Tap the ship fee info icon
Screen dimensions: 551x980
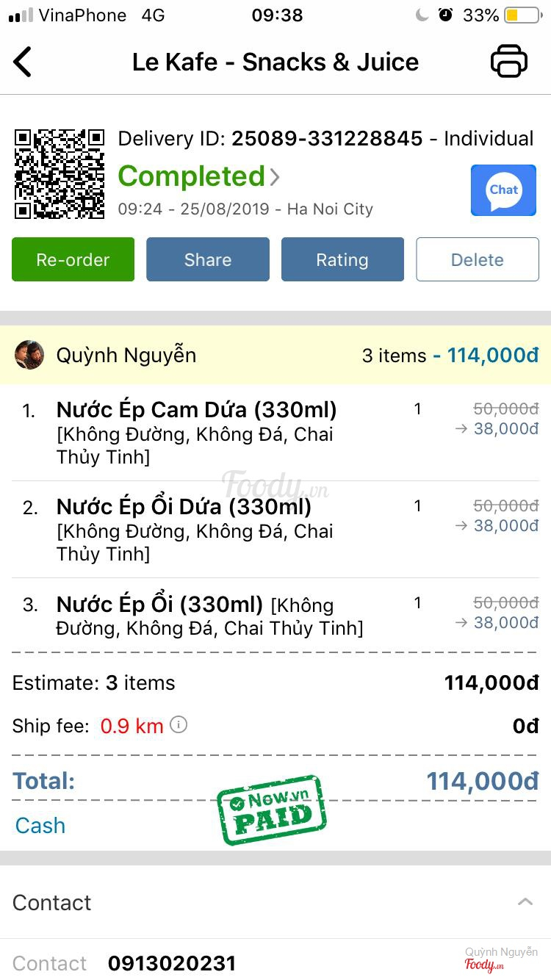(179, 725)
